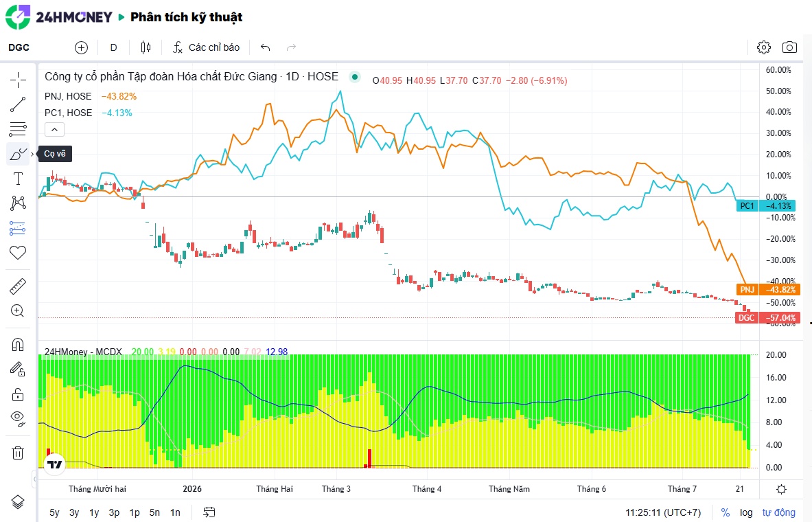Image resolution: width=812 pixels, height=522 pixels.
Task: Add a symbol to compare
Action: tap(81, 47)
